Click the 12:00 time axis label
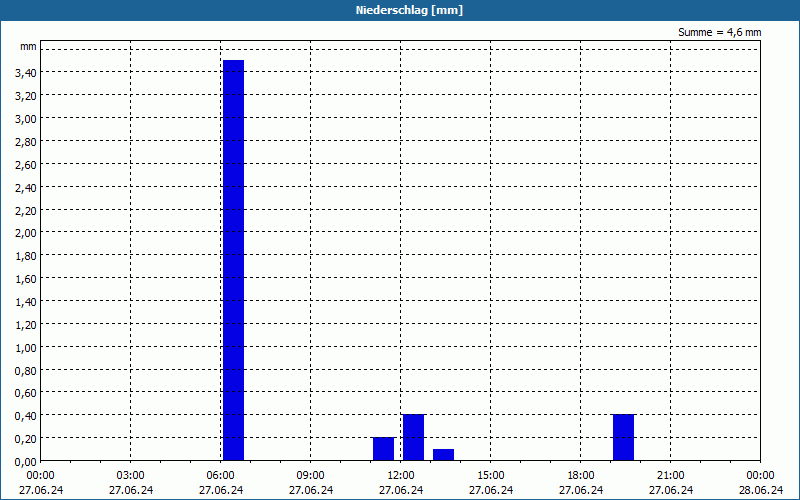Viewport: 800px width, 500px height. point(401,476)
